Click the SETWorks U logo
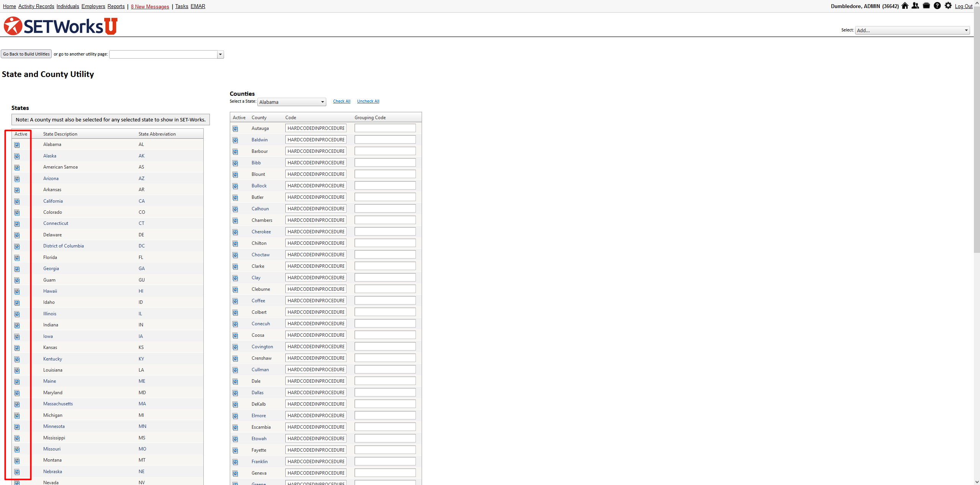980x485 pixels. coord(61,26)
